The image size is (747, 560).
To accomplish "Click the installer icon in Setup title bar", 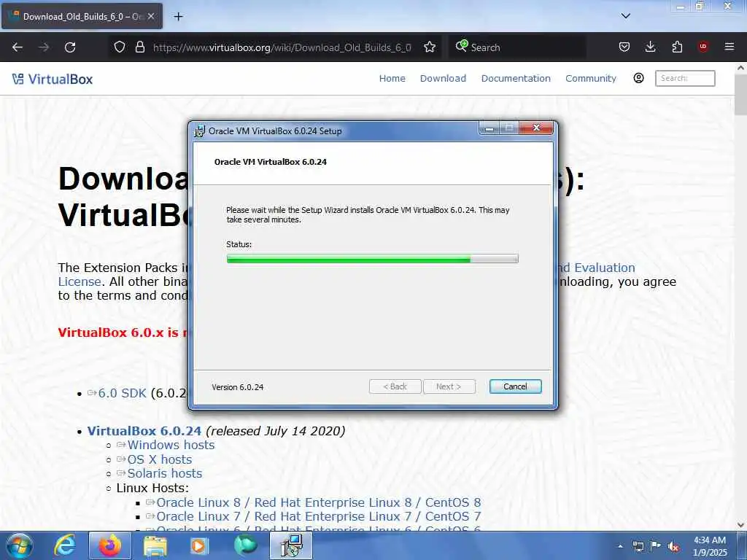I will pyautogui.click(x=200, y=131).
